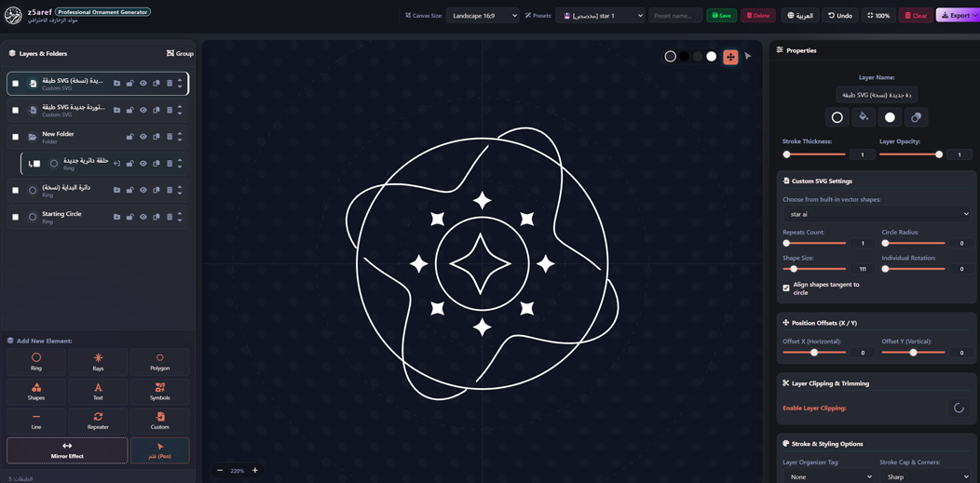This screenshot has width=980, height=483.
Task: Hide the Starting Circle layer with eye icon
Action: coord(143,217)
